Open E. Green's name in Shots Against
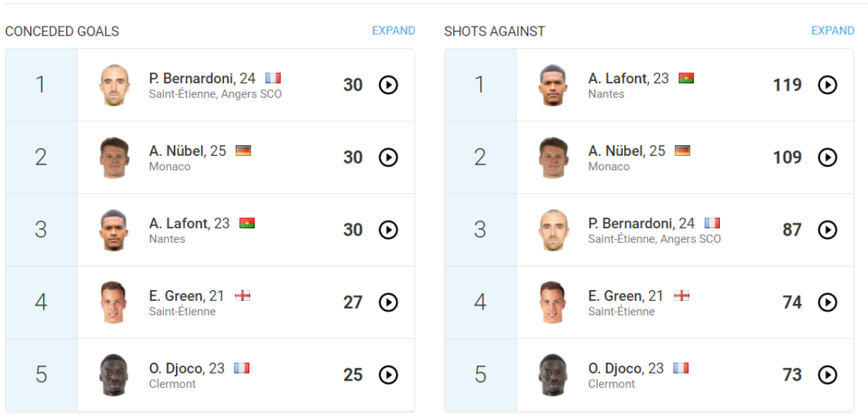This screenshot has height=418, width=868. tap(616, 296)
